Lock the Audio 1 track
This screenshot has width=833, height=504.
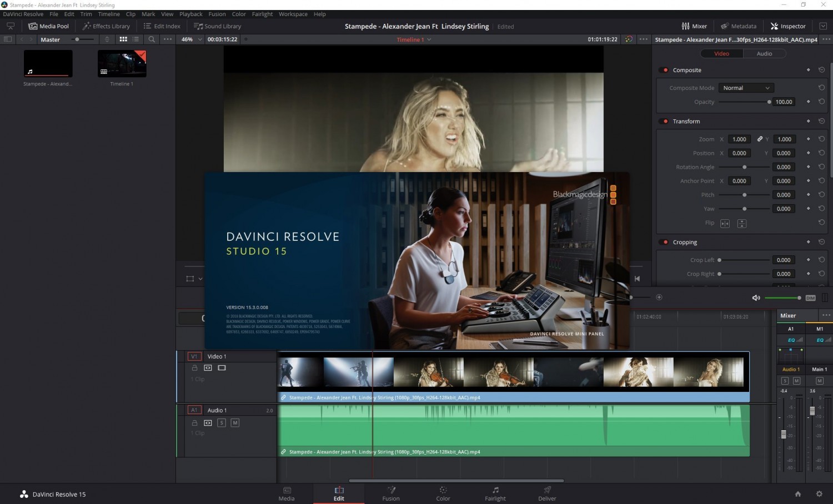pyautogui.click(x=194, y=422)
